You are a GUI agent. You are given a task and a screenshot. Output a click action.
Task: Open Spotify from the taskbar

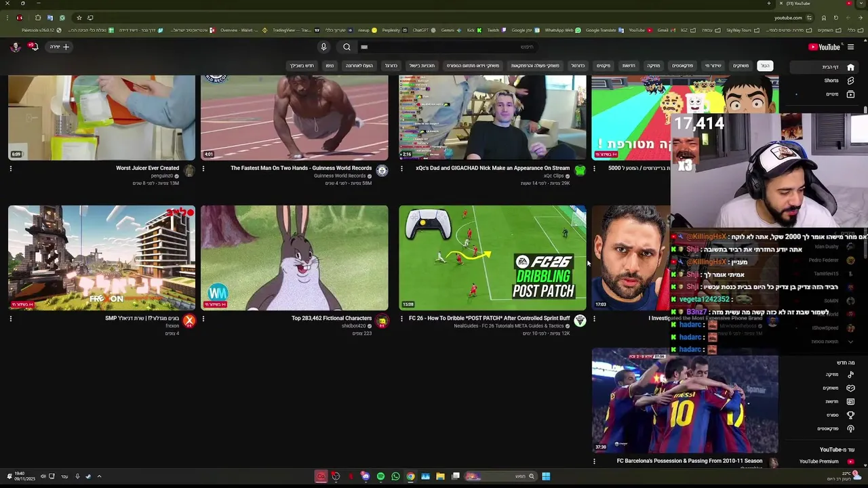coord(380,476)
